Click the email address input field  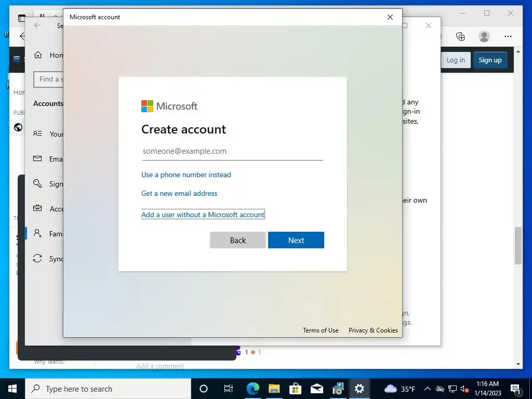[x=232, y=151]
